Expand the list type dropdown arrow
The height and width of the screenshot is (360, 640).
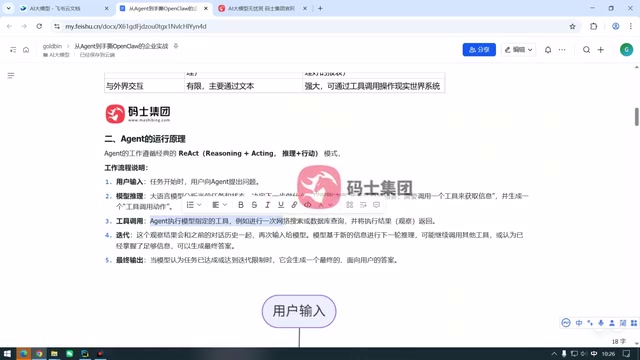click(199, 205)
